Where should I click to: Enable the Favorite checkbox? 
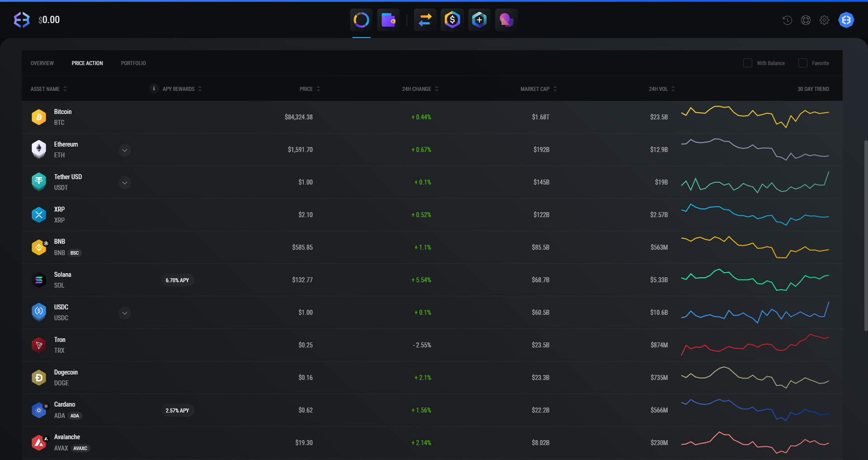[803, 63]
